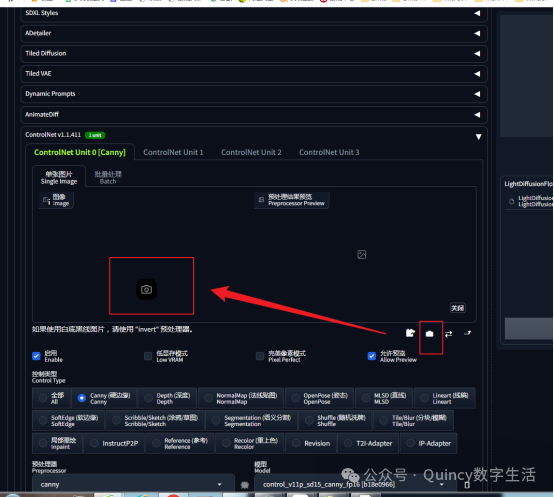The image size is (554, 497).
Task: Switch to the Batch tab
Action: 108,177
